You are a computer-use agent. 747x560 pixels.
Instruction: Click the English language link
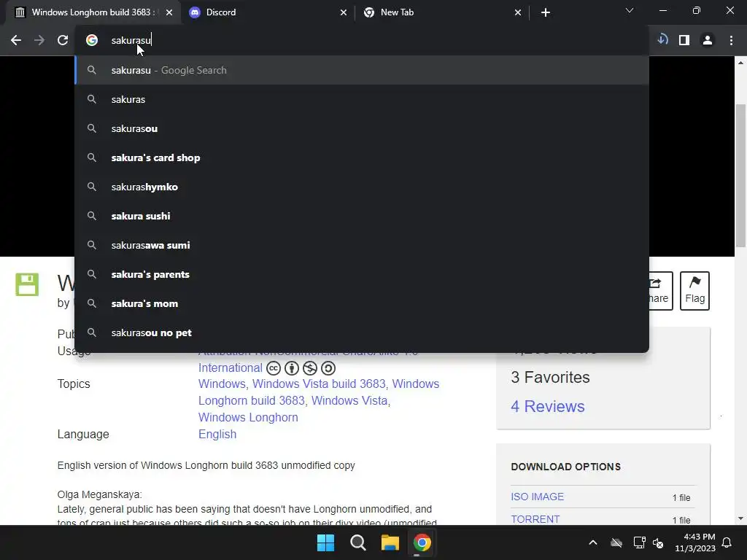pyautogui.click(x=217, y=435)
